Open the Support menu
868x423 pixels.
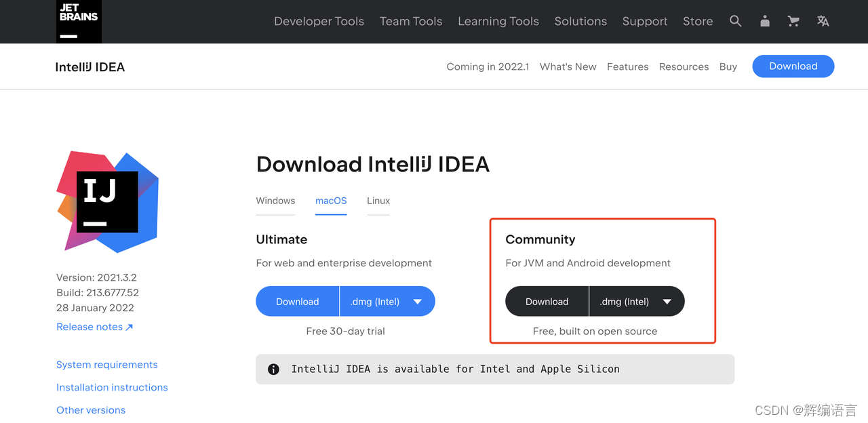click(x=645, y=22)
